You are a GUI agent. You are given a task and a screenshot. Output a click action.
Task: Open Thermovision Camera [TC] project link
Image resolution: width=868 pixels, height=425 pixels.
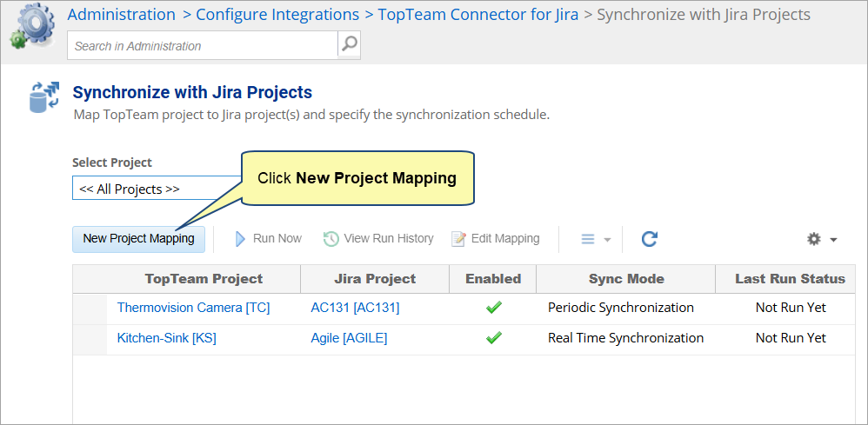click(x=192, y=308)
